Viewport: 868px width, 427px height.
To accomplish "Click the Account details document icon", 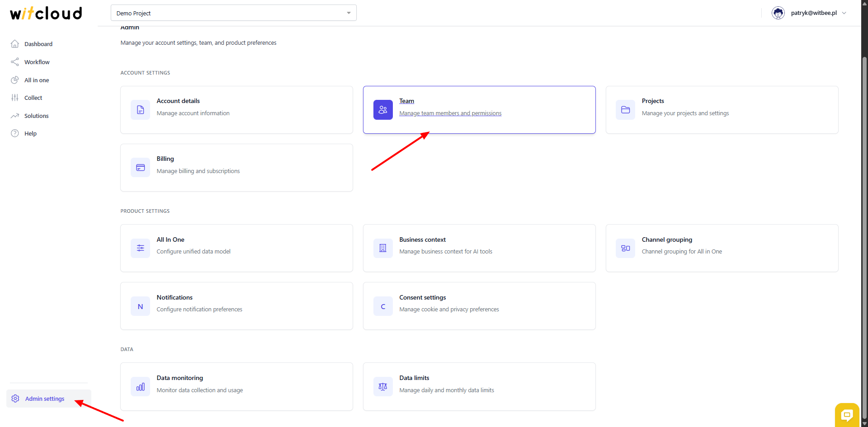I will pyautogui.click(x=140, y=110).
